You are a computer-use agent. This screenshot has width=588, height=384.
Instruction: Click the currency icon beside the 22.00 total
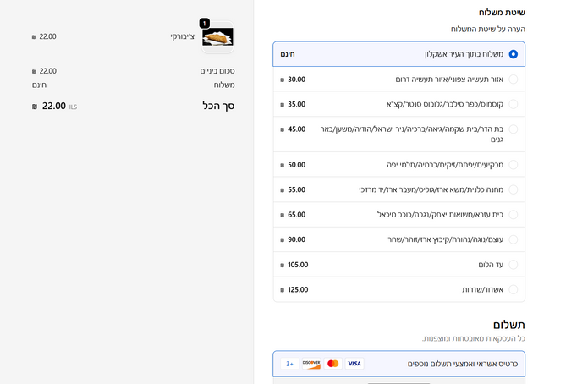coord(34,107)
